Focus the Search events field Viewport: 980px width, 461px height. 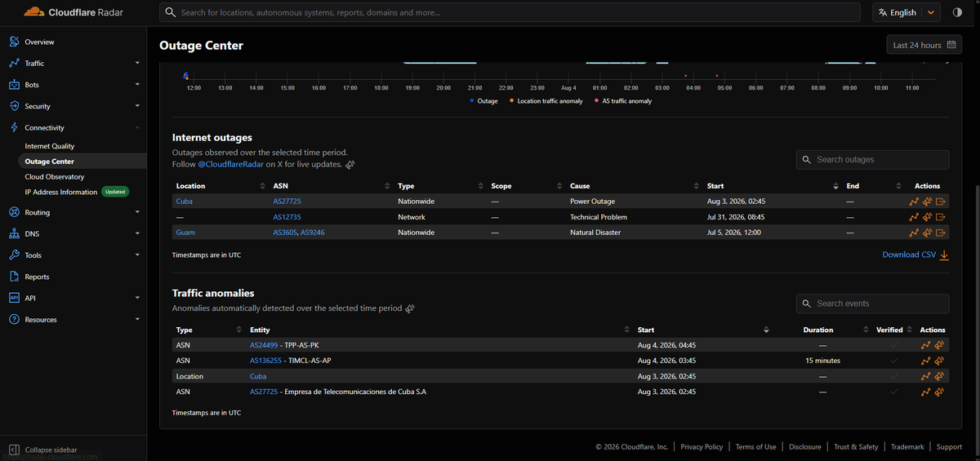[872, 304]
